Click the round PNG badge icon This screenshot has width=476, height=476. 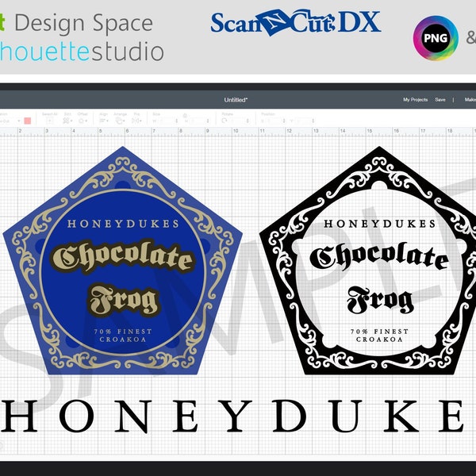(436, 38)
